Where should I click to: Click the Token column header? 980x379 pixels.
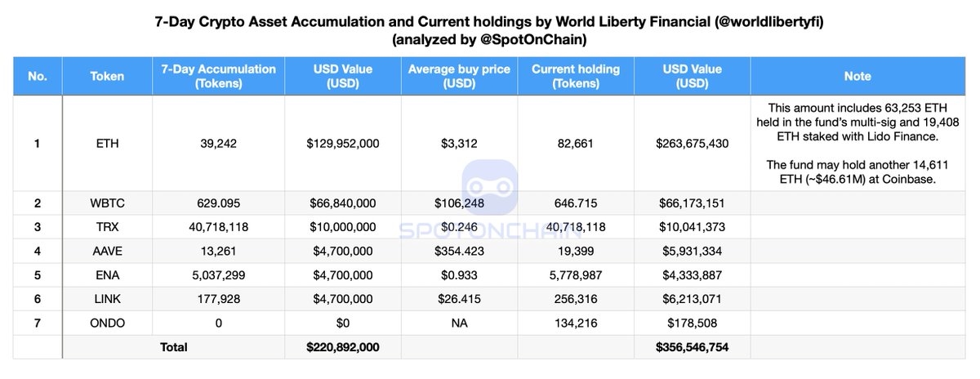click(107, 76)
